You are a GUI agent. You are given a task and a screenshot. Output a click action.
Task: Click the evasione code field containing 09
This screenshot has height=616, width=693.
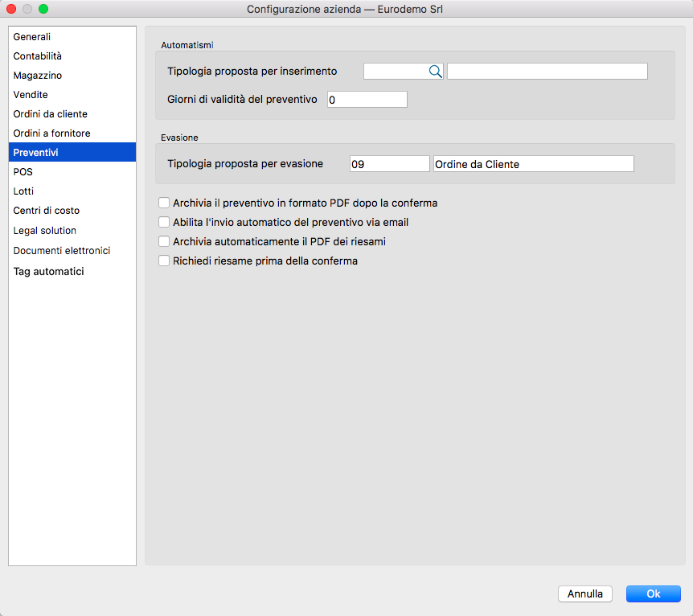(389, 164)
